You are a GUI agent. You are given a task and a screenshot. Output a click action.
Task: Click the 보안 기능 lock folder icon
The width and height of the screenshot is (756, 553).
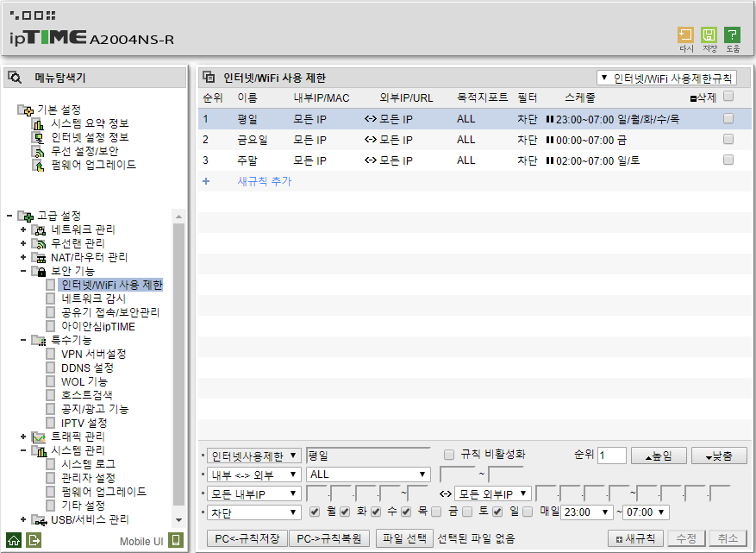point(39,271)
